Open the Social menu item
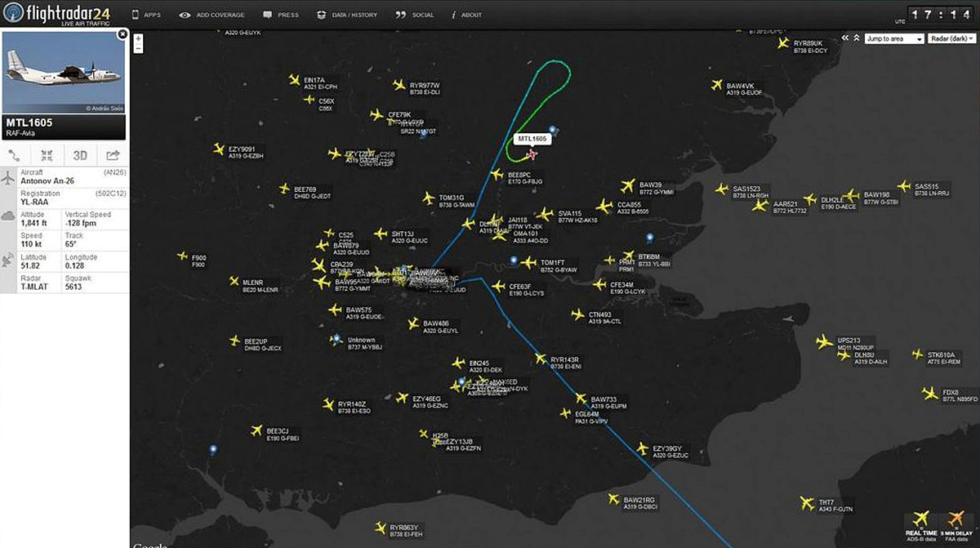The width and height of the screenshot is (980, 548). tap(415, 15)
